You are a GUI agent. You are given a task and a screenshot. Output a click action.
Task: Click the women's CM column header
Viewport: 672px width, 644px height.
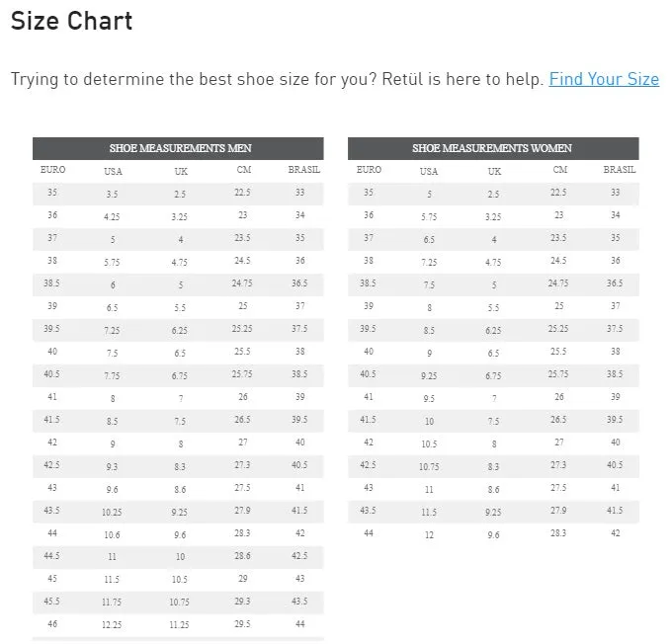click(559, 170)
